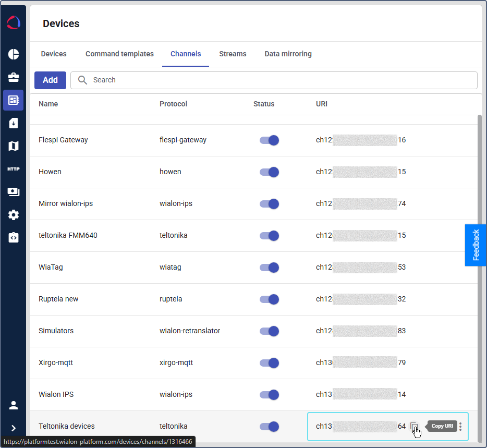Open the code clipboard icon in sidebar
487x448 pixels.
14,238
